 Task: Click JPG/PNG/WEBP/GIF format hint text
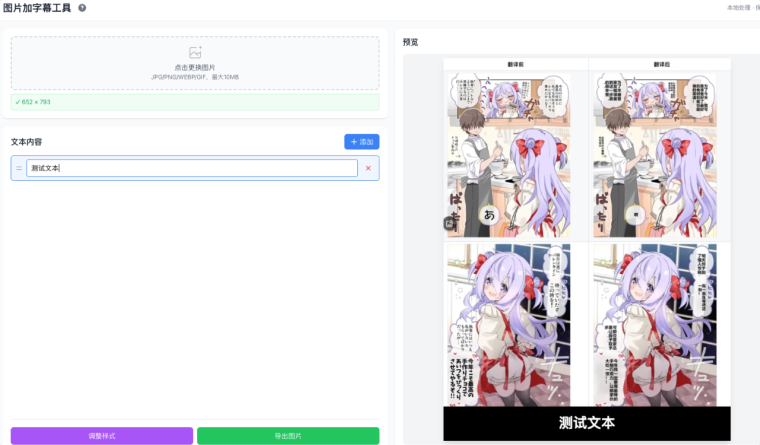point(195,77)
